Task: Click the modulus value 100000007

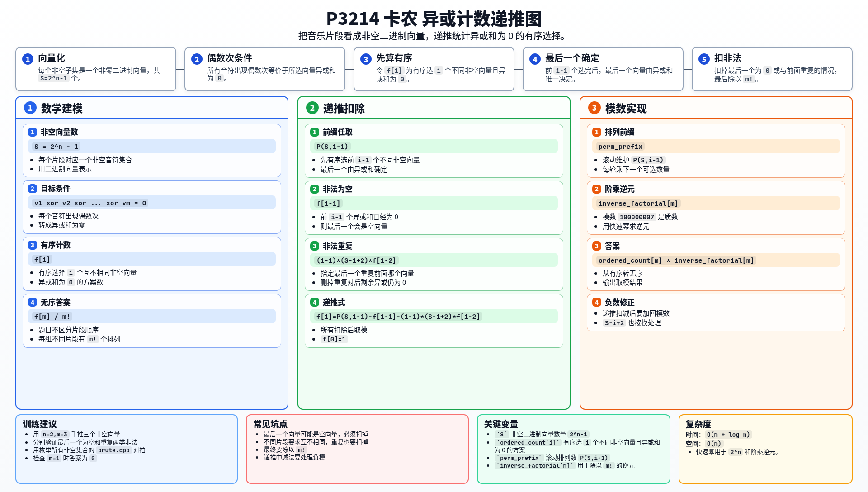Action: point(637,218)
